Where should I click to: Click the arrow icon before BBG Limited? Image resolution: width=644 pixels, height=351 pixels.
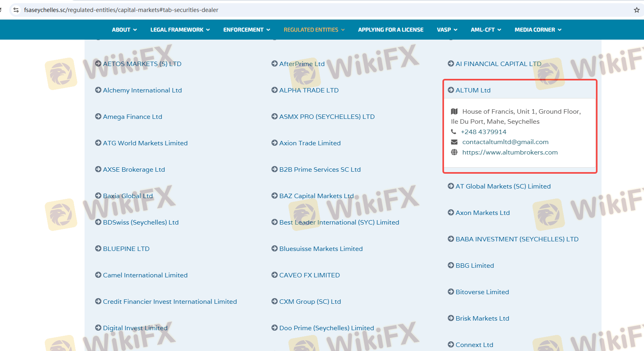click(x=451, y=265)
